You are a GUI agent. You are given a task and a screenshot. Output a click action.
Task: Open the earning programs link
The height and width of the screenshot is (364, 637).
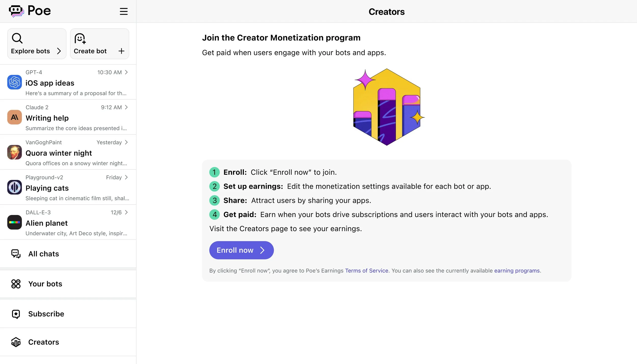click(517, 271)
